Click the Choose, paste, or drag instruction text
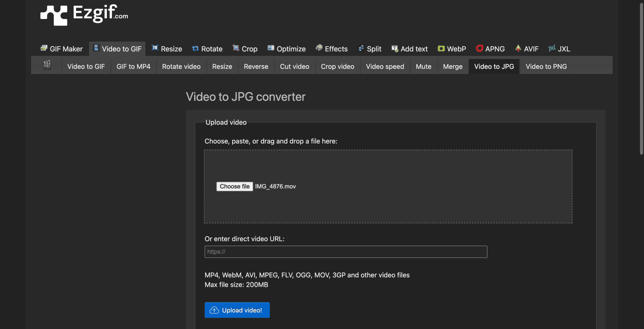This screenshot has width=644, height=329. (271, 141)
